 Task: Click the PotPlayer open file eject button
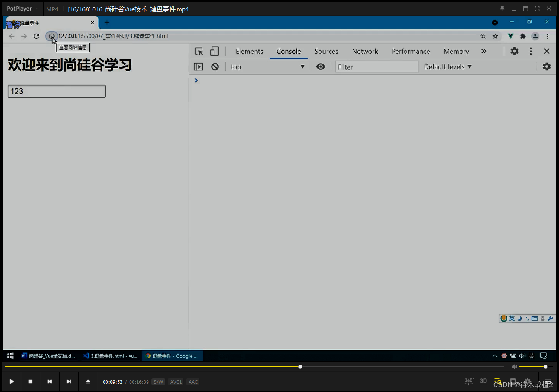(x=88, y=381)
